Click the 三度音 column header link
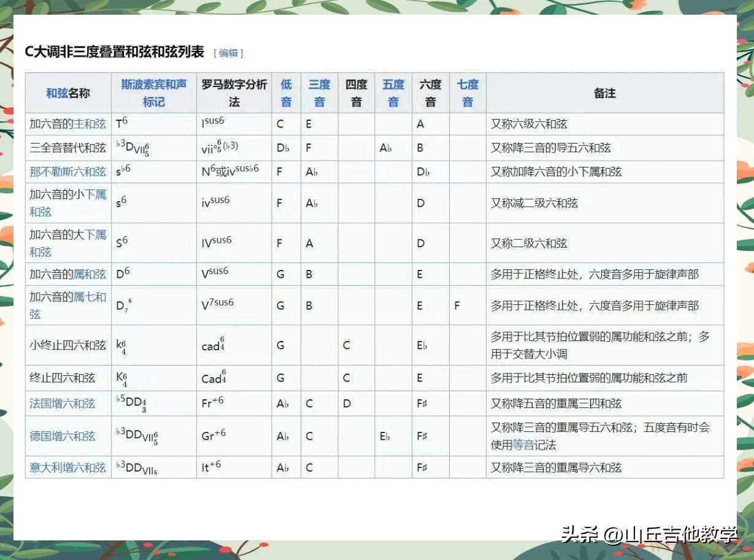This screenshot has width=754, height=560. [x=319, y=93]
